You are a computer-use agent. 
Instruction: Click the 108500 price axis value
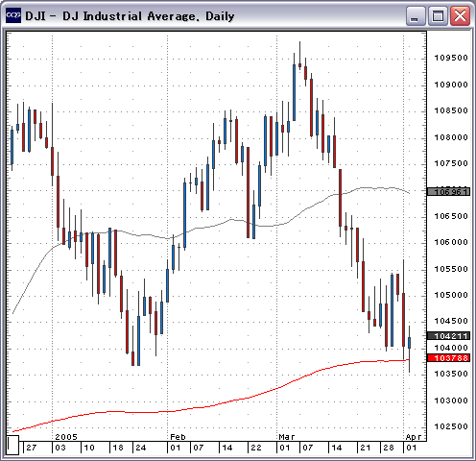451,110
